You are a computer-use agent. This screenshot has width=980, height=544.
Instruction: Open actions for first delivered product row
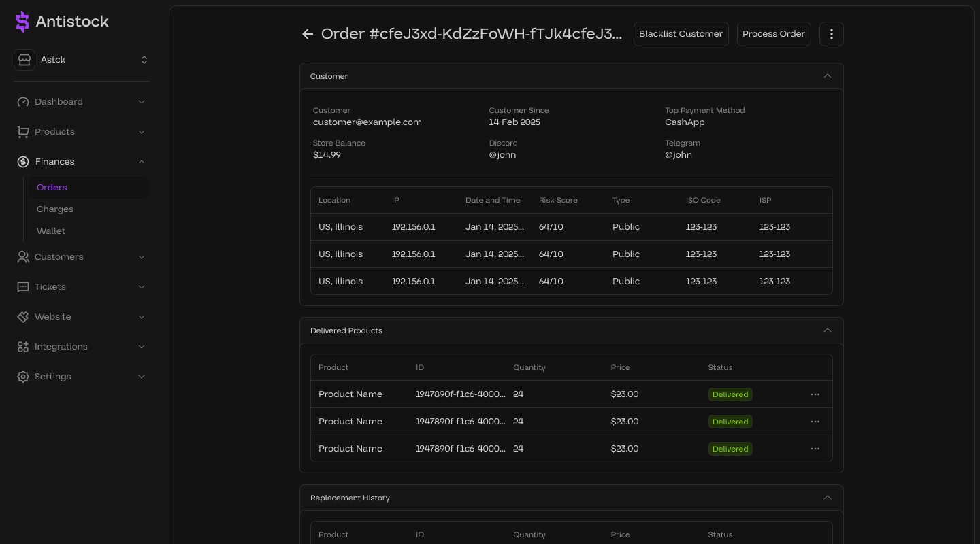815,394
